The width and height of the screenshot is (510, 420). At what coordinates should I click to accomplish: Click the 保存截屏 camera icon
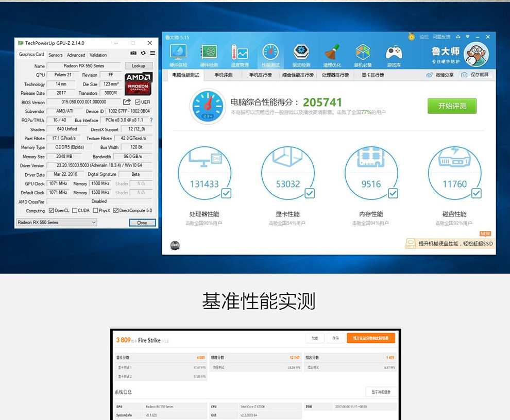464,75
